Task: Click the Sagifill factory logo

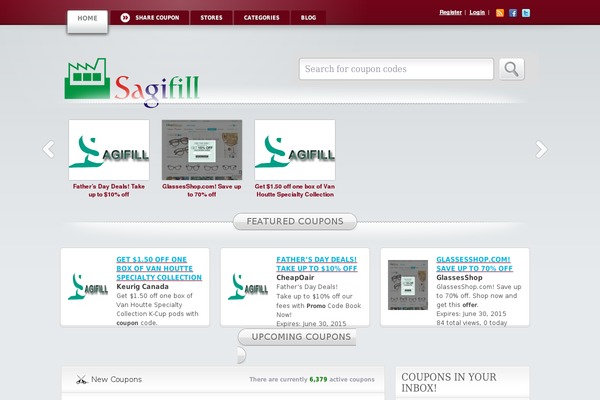Action: click(x=132, y=82)
